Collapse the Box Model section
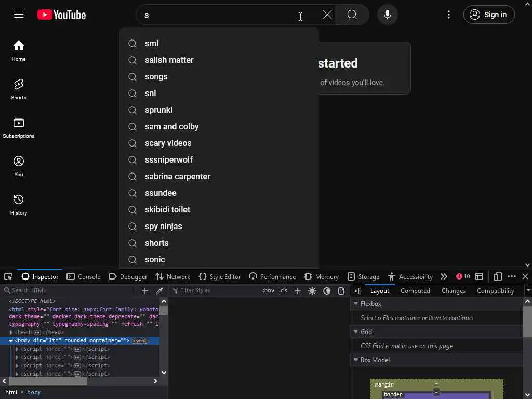 356,360
